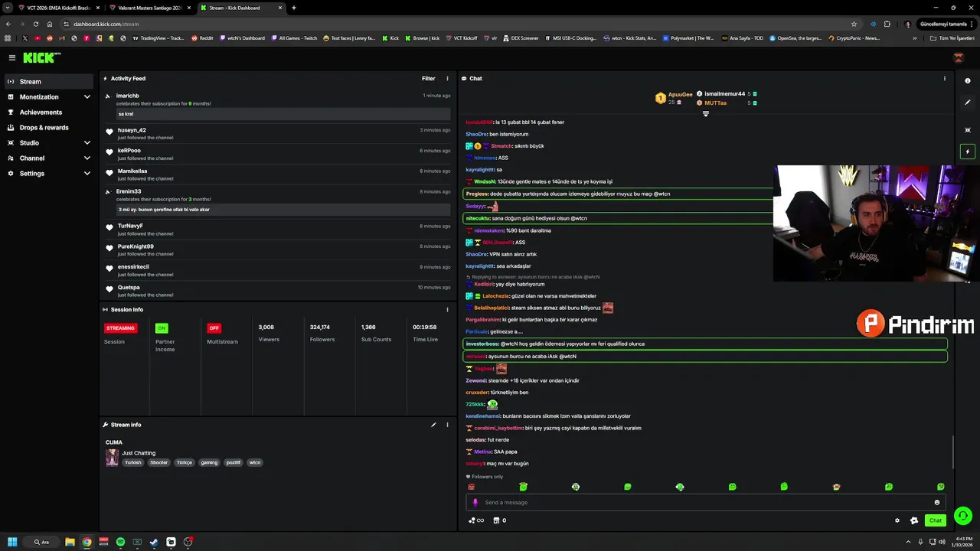Click the green Chat send button
Image resolution: width=980 pixels, height=551 pixels.
936,520
